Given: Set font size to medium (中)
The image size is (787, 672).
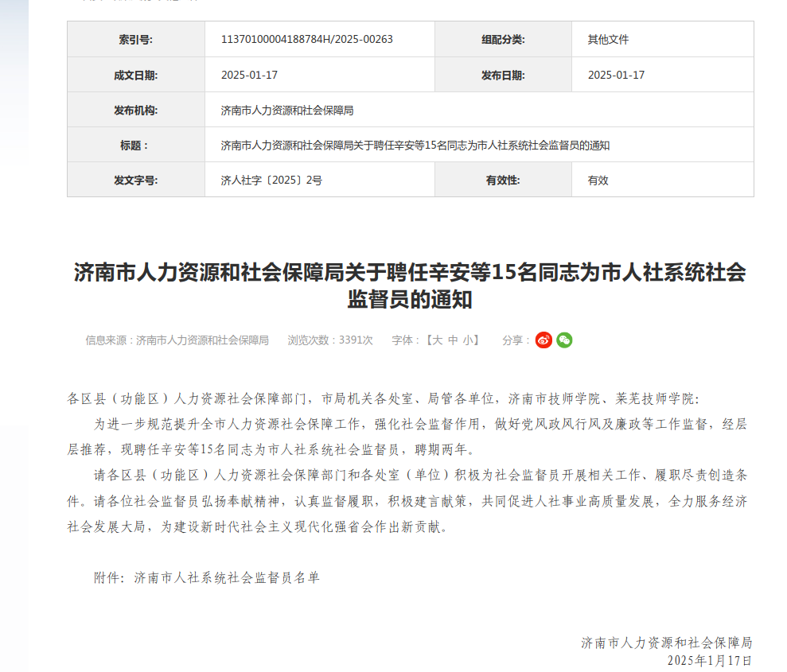Looking at the screenshot, I should (x=453, y=340).
